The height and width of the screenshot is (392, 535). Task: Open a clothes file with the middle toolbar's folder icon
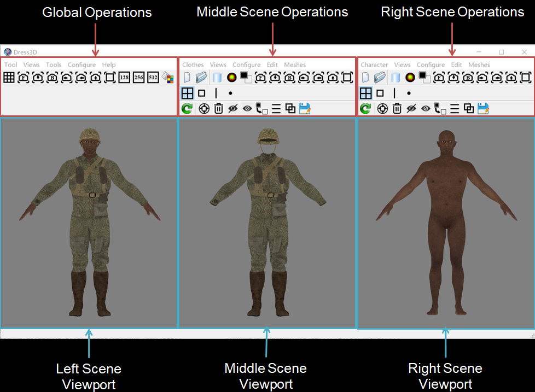[201, 78]
